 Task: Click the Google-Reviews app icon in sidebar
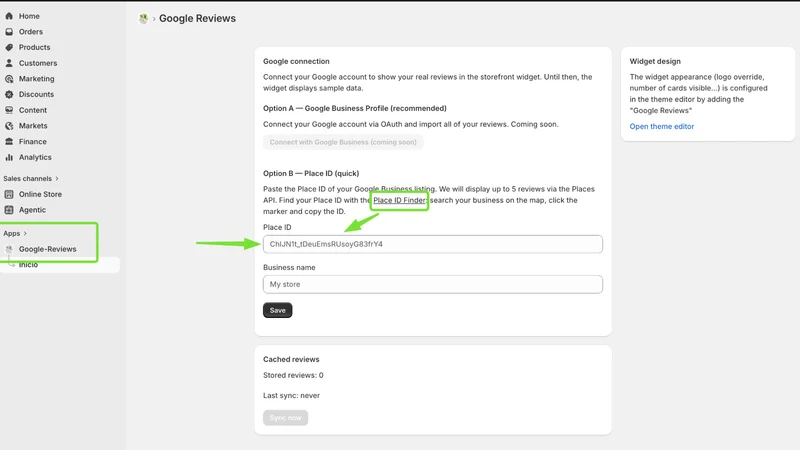[x=9, y=249]
